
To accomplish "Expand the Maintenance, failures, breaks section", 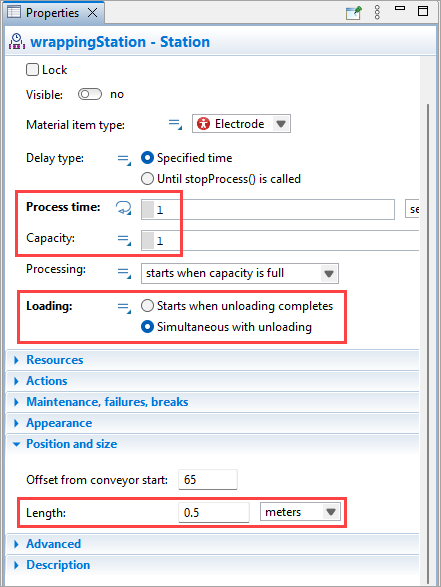I will click(x=107, y=402).
